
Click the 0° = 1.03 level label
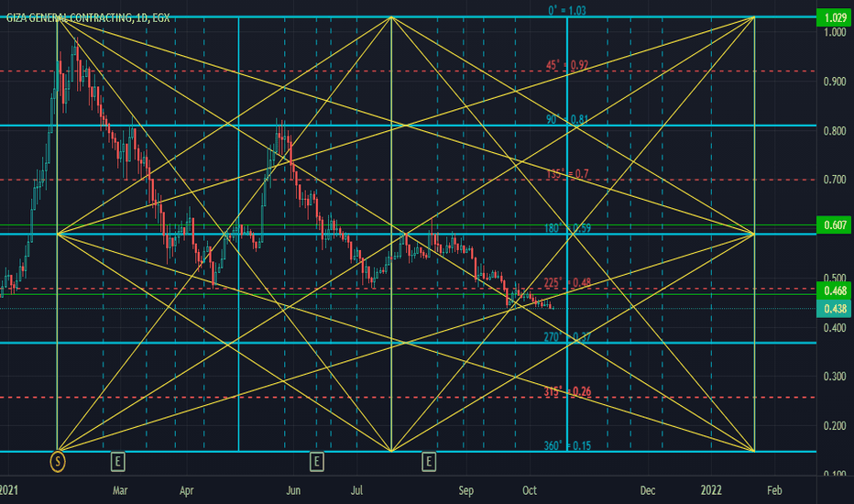[x=567, y=10]
